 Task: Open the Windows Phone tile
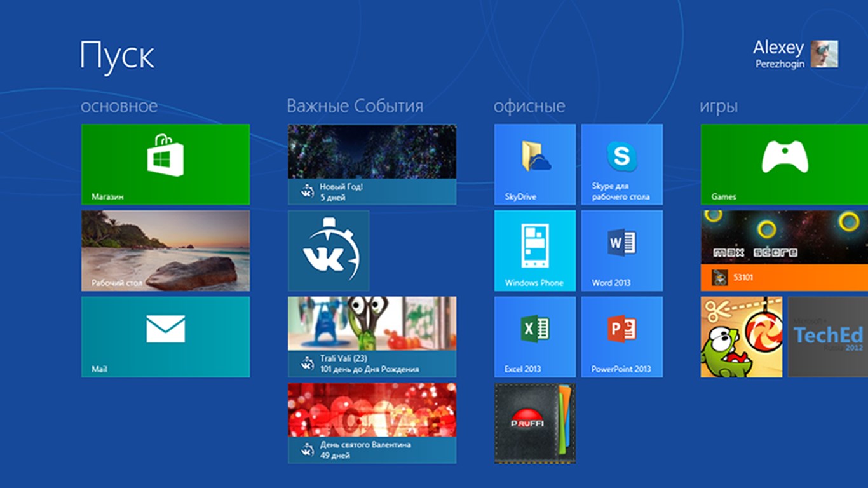pyautogui.click(x=535, y=250)
